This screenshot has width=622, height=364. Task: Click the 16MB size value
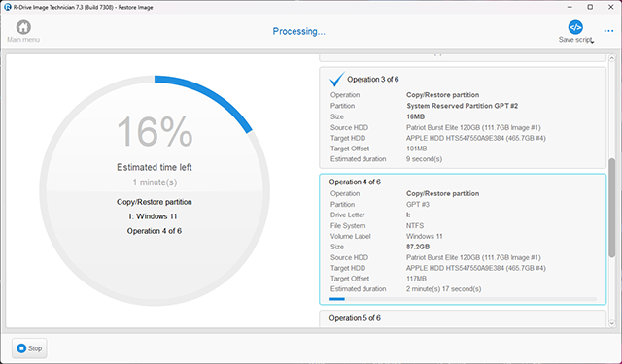tap(415, 116)
